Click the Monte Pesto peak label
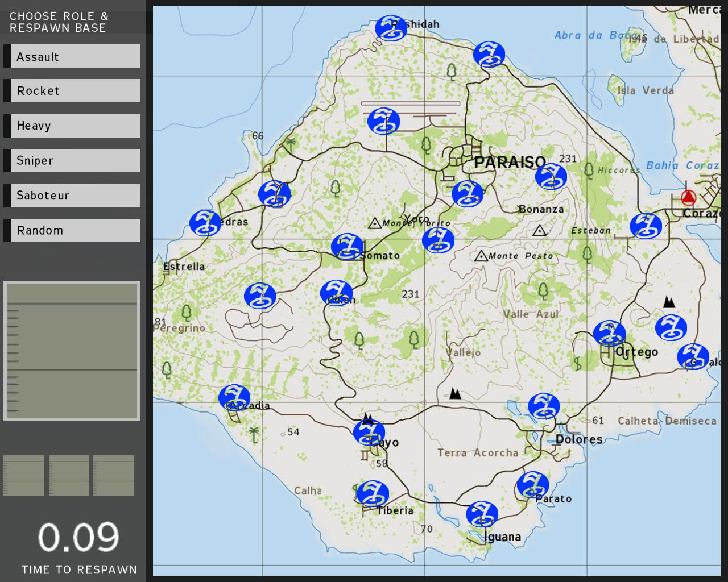The image size is (728, 582). [520, 256]
